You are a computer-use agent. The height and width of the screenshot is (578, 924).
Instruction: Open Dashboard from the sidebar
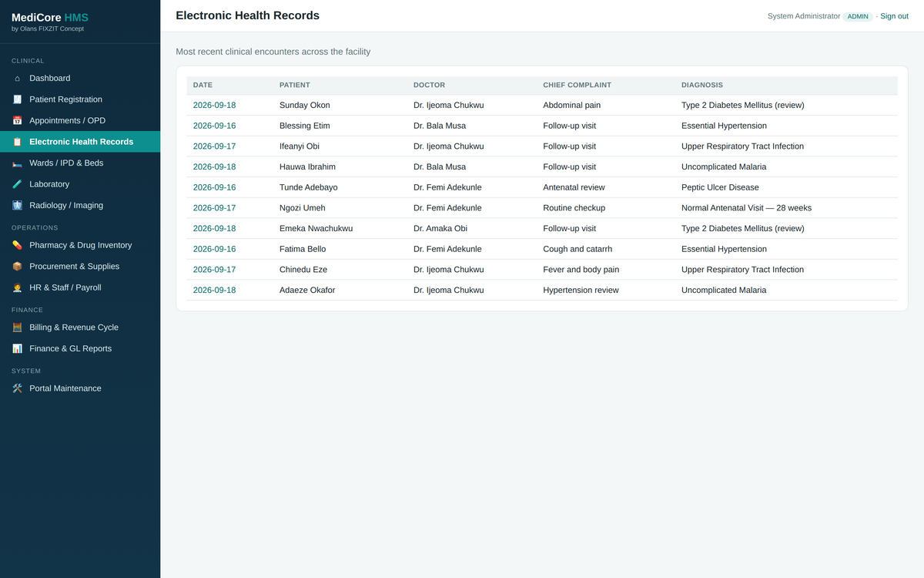pos(80,78)
